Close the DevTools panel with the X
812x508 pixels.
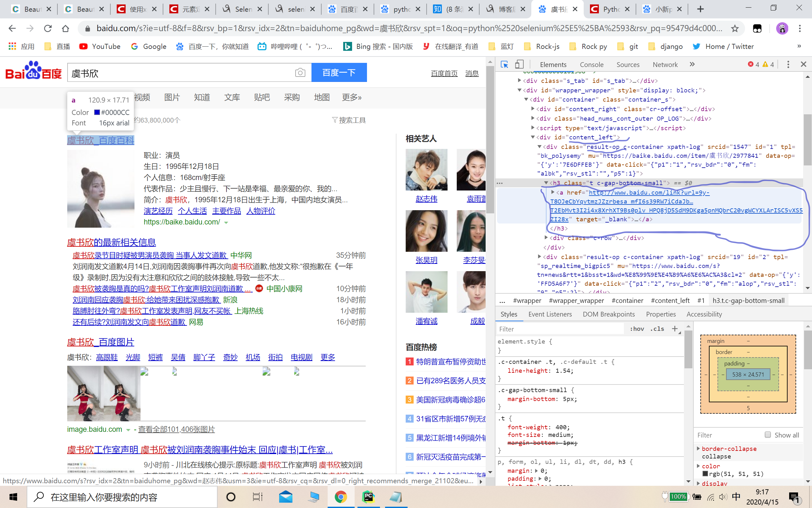coord(803,64)
